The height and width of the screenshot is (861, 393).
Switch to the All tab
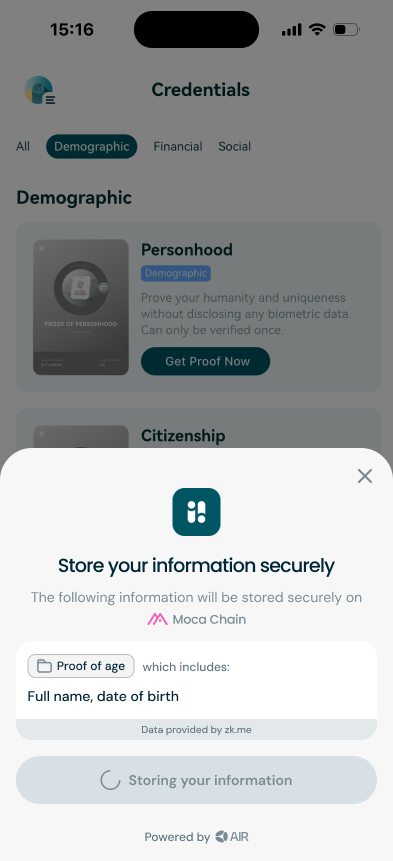coord(23,147)
